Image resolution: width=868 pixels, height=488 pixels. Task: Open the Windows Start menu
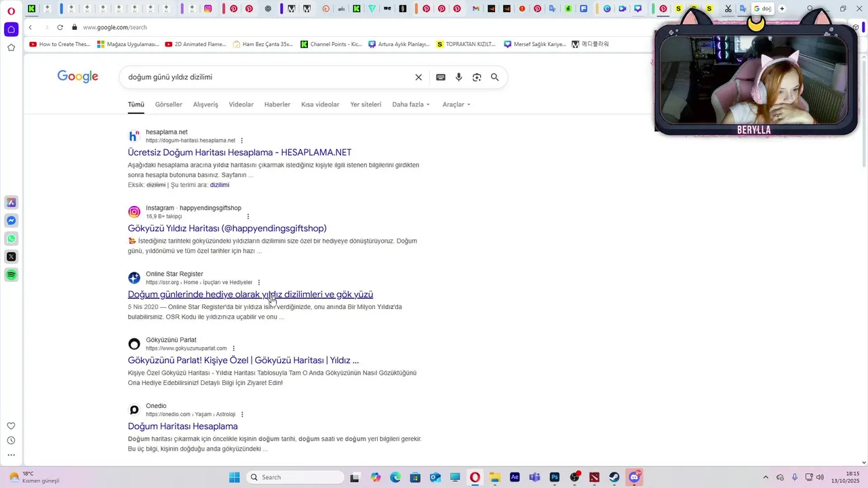234,477
